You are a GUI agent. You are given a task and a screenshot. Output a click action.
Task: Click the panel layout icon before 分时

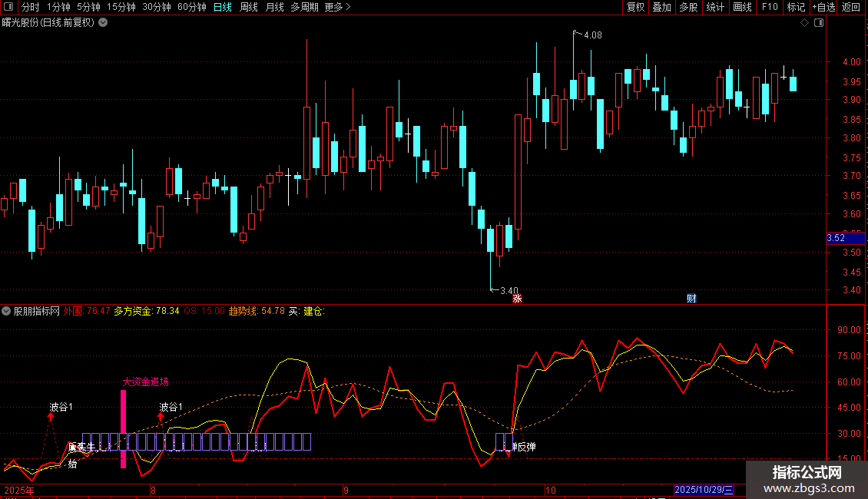point(8,7)
